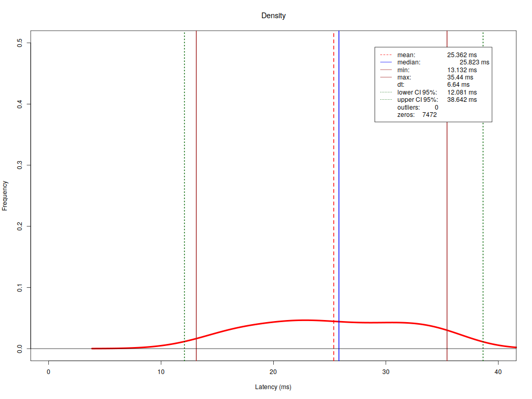Select the mean value "25.362 ms" in legend
Viewport: 532px width, 399px height.
click(462, 55)
